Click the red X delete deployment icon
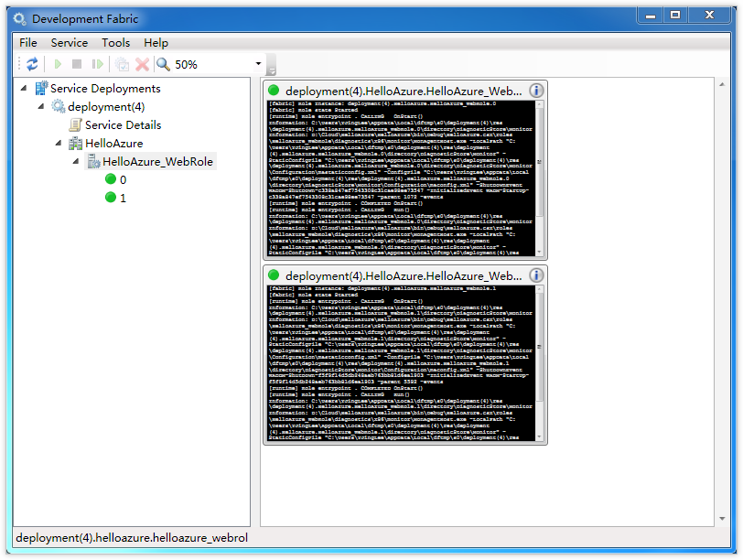The image size is (743, 560). coord(142,64)
